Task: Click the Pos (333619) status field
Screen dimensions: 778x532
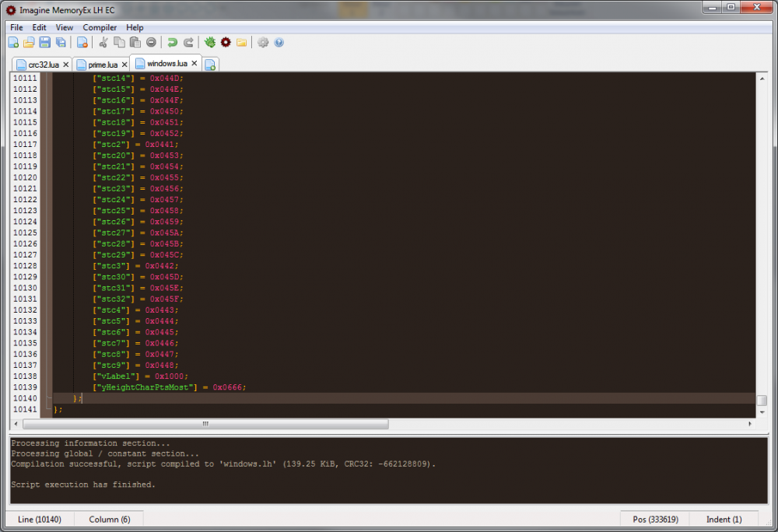Action: point(655,519)
